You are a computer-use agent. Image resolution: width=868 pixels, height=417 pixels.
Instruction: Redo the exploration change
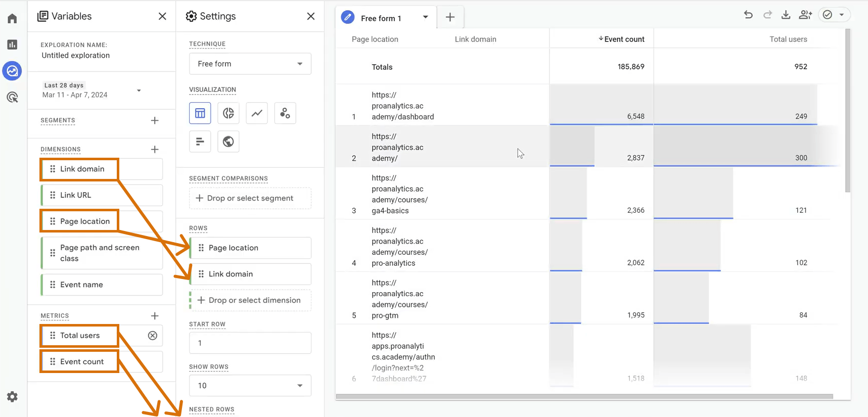pos(767,15)
